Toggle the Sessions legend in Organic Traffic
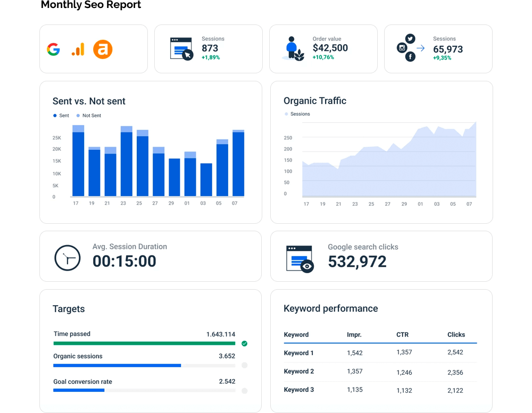The height and width of the screenshot is (413, 532). click(297, 114)
